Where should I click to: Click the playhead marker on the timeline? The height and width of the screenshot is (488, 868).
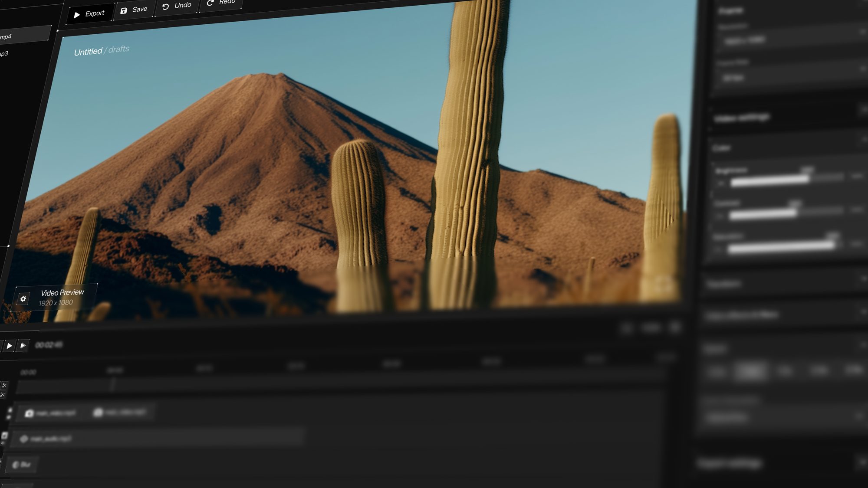tap(112, 384)
